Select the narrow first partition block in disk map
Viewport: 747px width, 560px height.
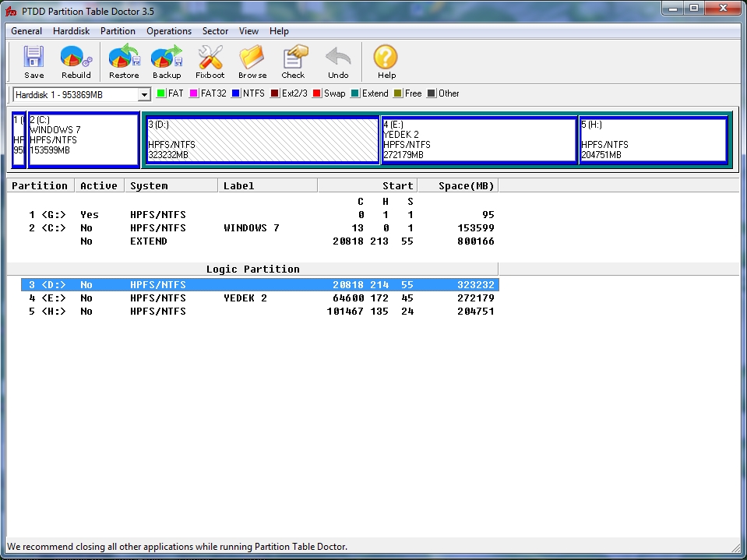[x=19, y=139]
